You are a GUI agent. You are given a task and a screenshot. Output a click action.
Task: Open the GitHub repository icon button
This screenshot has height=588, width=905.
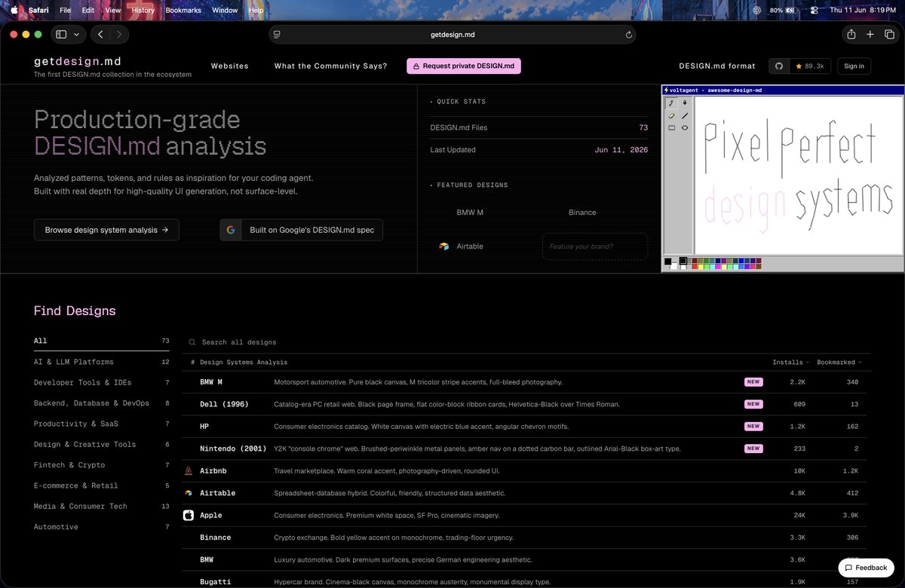[779, 66]
